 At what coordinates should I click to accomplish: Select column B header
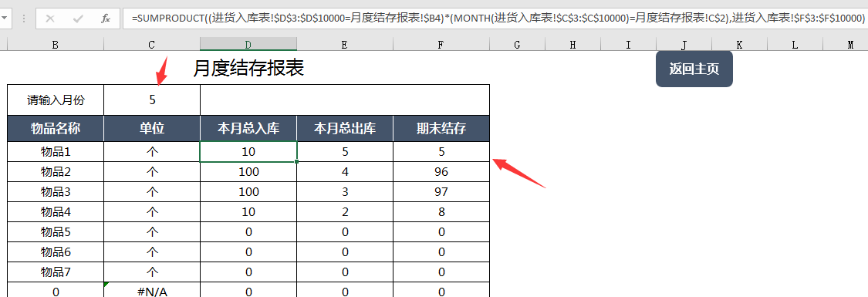(56, 45)
